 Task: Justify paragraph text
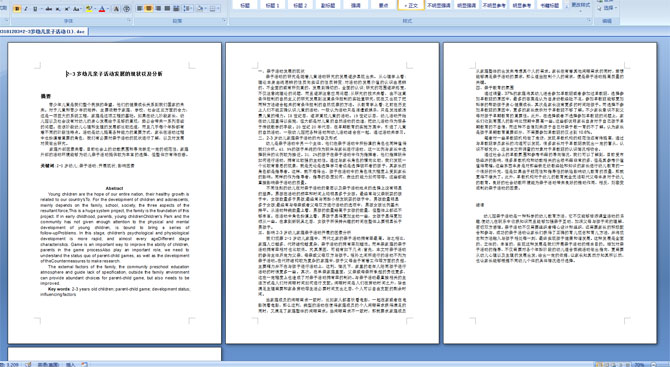click(x=167, y=8)
